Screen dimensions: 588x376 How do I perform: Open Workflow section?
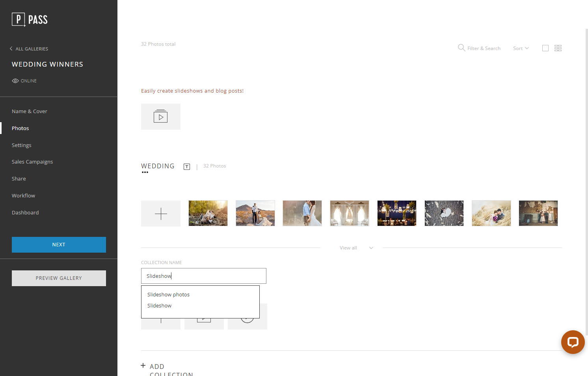(24, 196)
